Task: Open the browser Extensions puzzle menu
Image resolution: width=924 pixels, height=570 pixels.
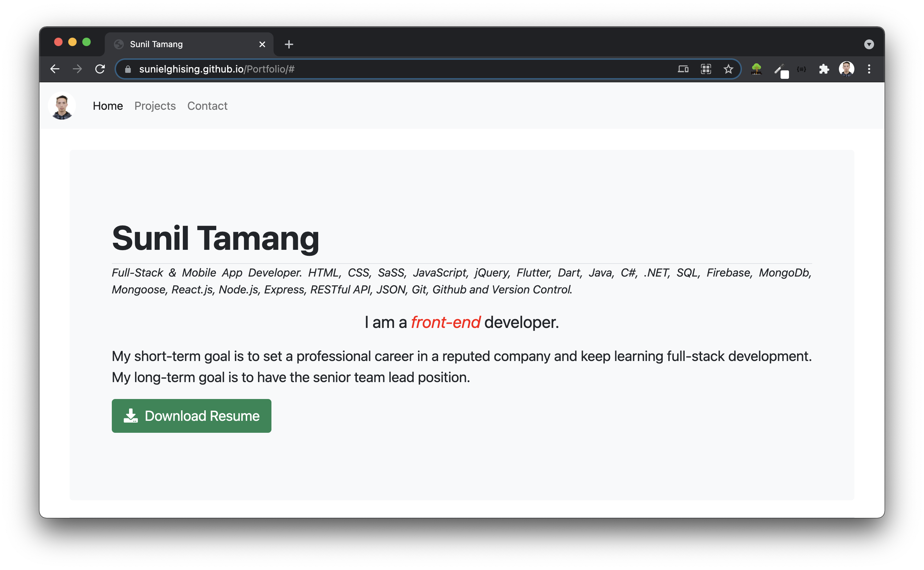Action: [824, 69]
